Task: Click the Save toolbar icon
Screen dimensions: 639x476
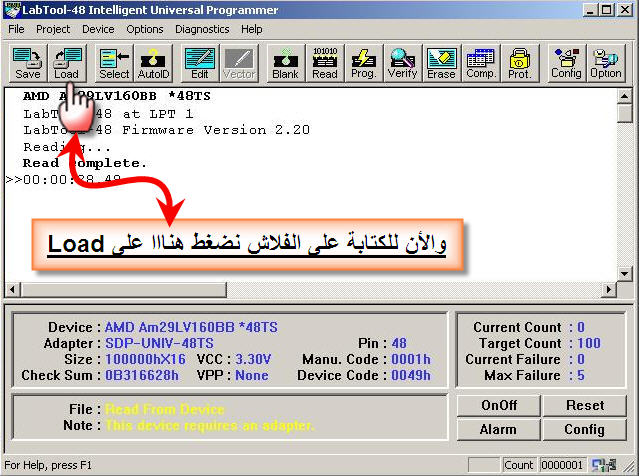Action: [x=28, y=63]
